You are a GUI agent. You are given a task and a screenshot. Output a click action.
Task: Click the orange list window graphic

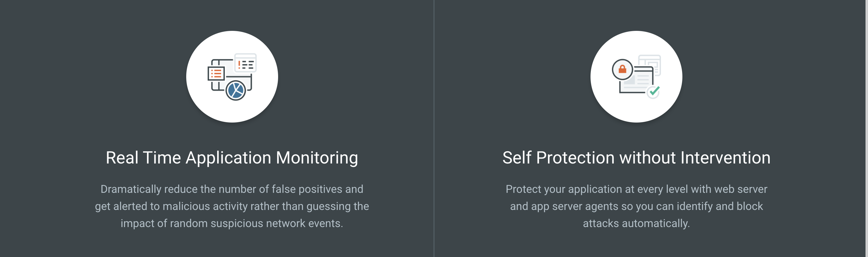[216, 73]
